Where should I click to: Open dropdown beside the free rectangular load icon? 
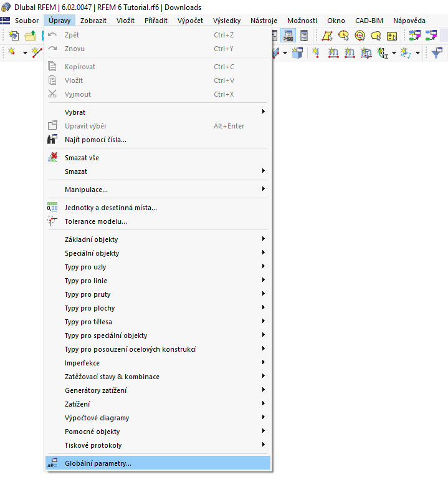418,53
